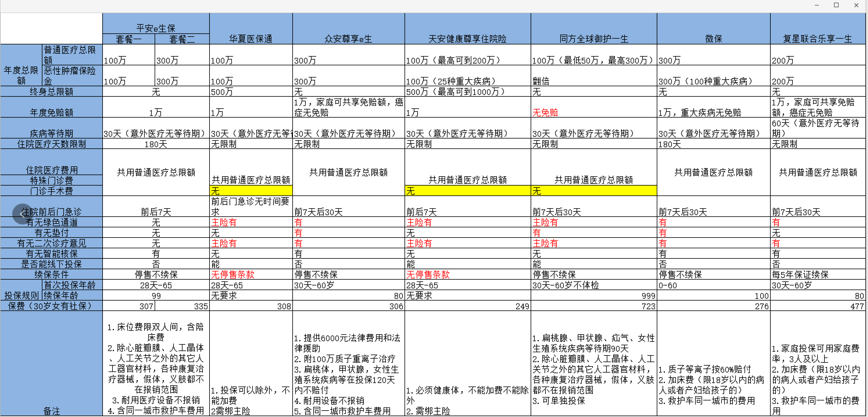The image size is (868, 417).
Task: Maximize the viewer window
Action: coord(836,5)
